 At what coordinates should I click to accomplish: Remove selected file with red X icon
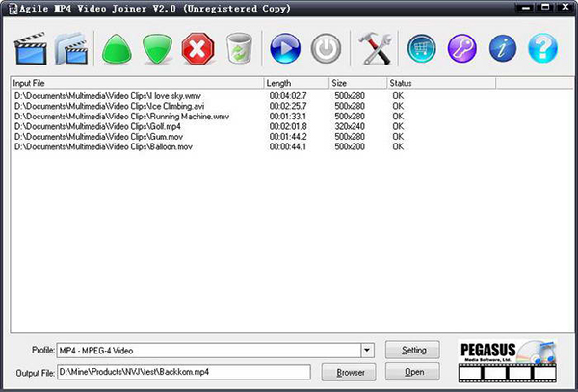pyautogui.click(x=197, y=47)
